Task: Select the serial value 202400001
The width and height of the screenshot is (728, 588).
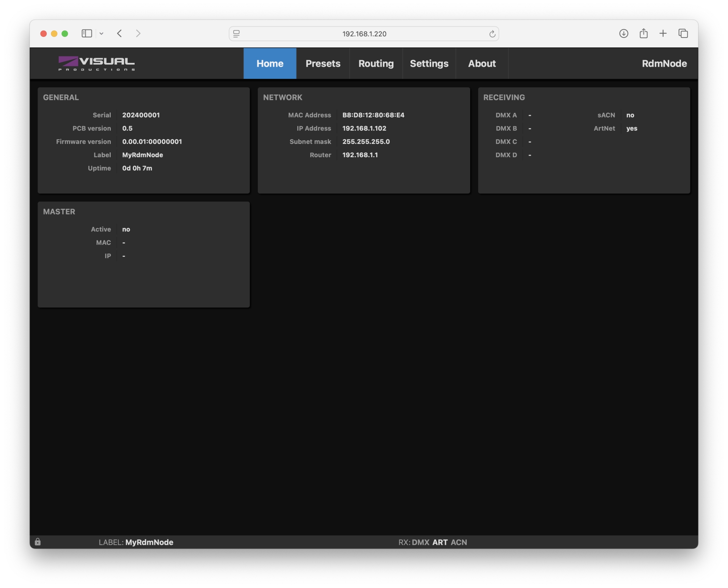Action: 141,115
